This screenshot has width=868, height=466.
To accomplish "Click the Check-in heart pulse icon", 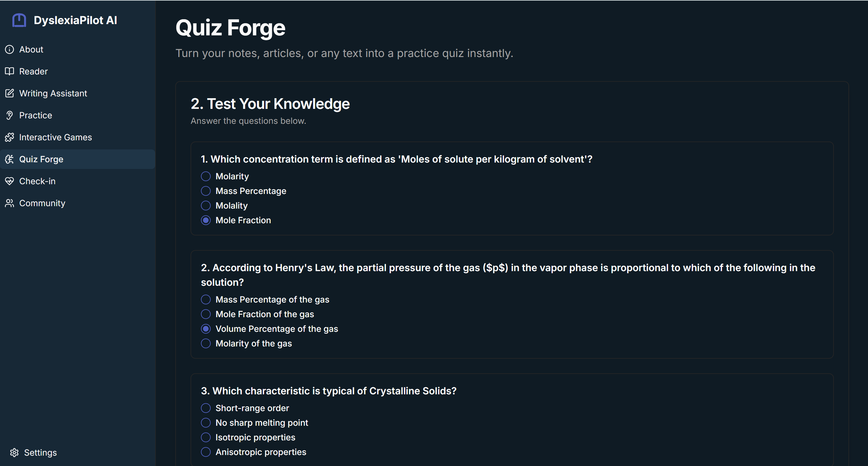I will pyautogui.click(x=9, y=181).
